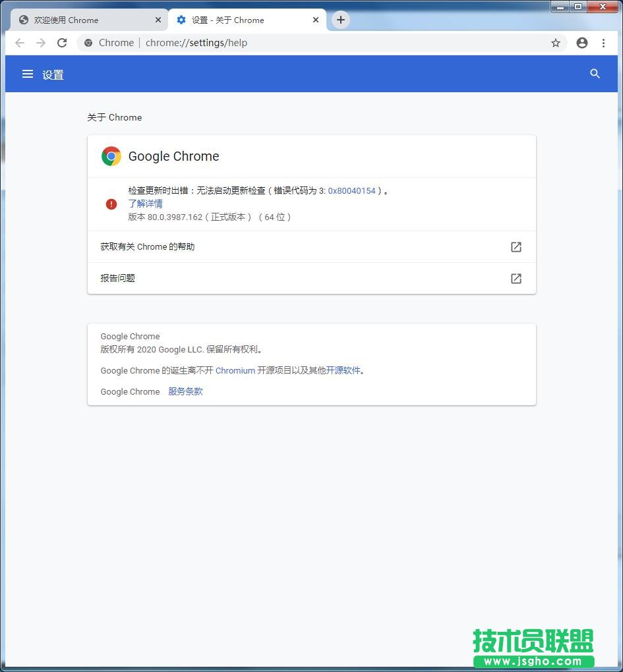Click the Google Chrome logo
Image resolution: width=623 pixels, height=672 pixels.
coord(111,156)
